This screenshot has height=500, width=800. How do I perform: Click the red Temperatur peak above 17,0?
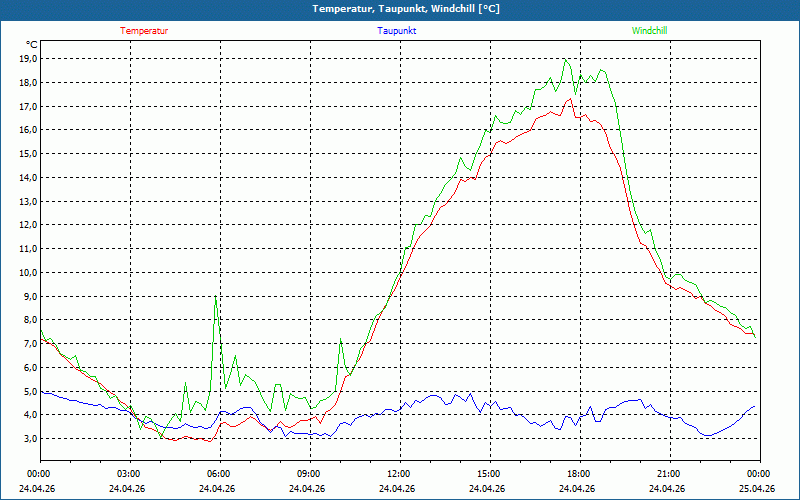(x=569, y=99)
